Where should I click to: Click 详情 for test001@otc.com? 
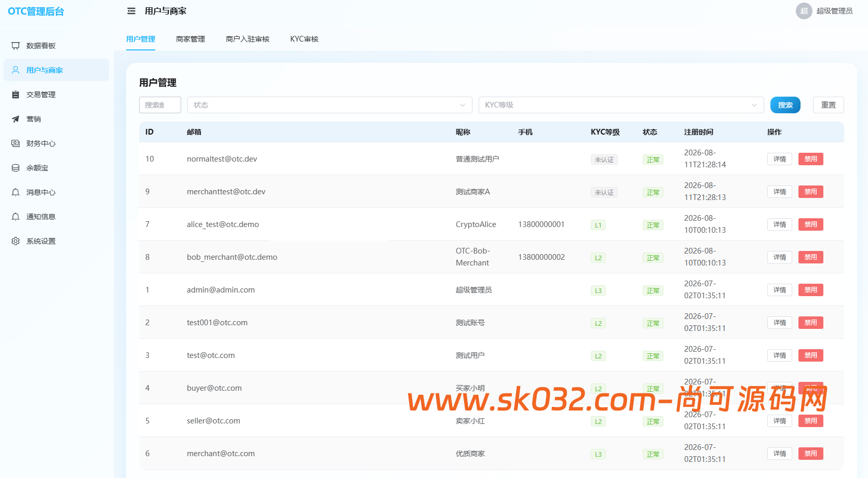click(x=780, y=323)
